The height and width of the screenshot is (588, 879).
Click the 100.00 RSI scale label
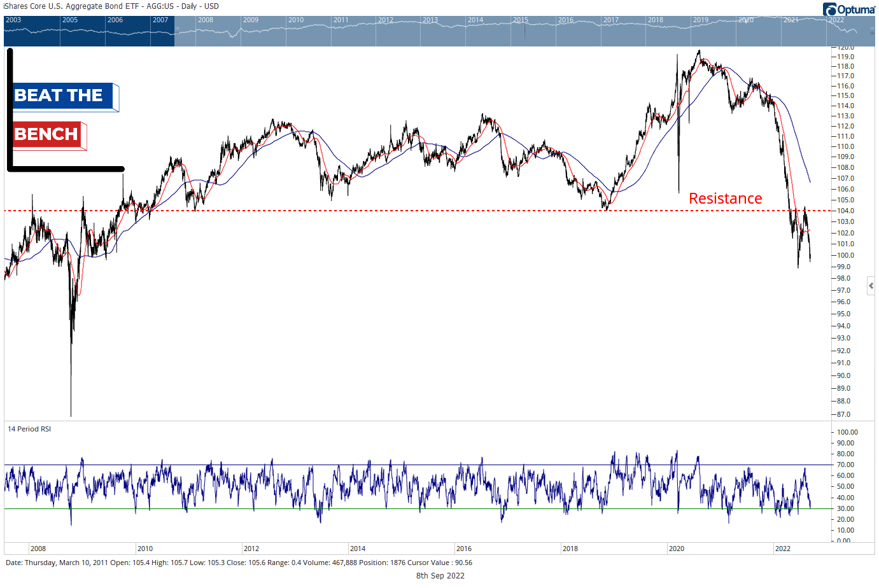click(x=848, y=432)
